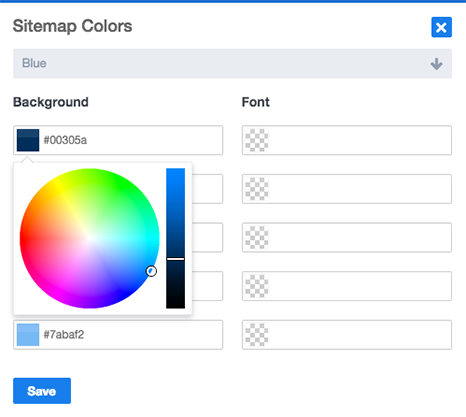Click the #7abaf2 background hex field
The height and width of the screenshot is (417, 466).
[x=118, y=335]
